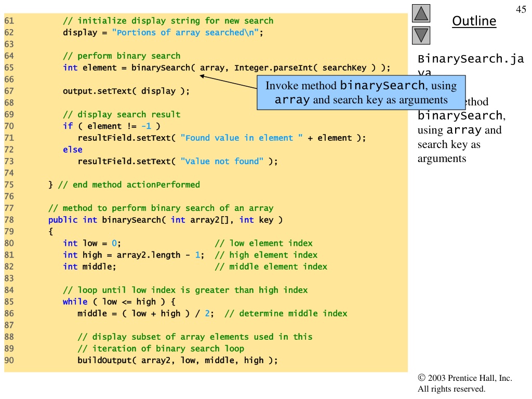Screen dimensions: 532x399
Task: Click comment "// low element index"
Action: click(x=263, y=244)
